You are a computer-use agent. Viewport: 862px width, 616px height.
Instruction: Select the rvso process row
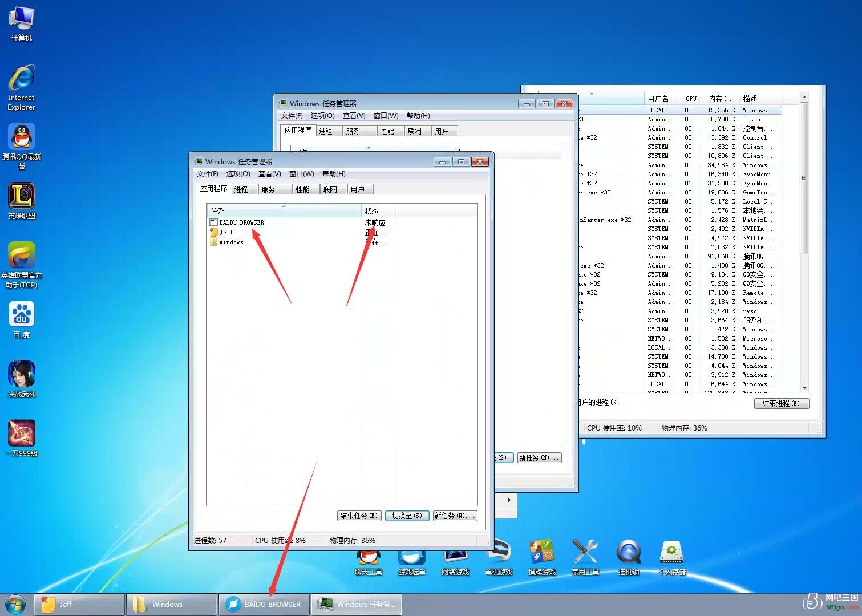[681, 311]
